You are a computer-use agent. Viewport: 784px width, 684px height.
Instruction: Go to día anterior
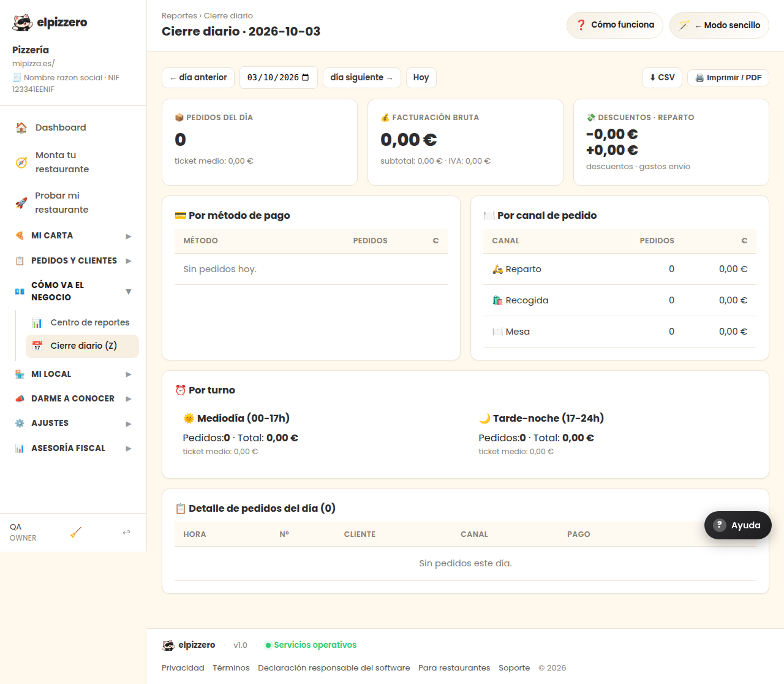tap(198, 78)
